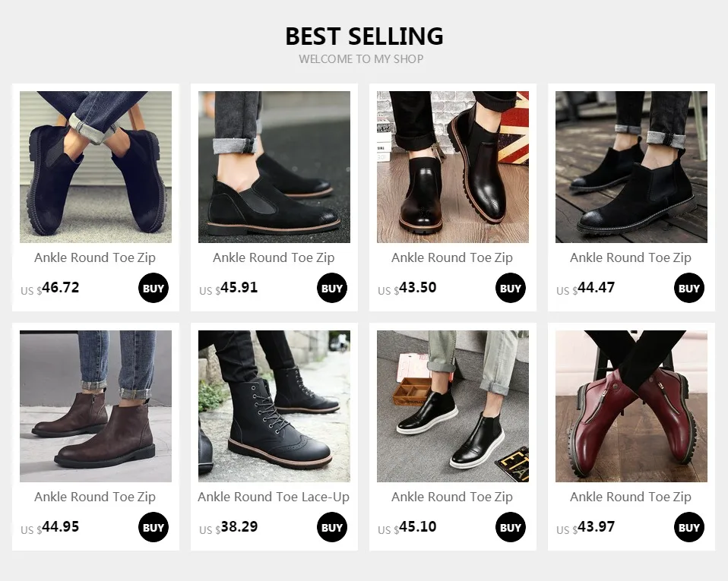Open the brown zip ankle boots image
The image size is (728, 581).
pyautogui.click(x=96, y=406)
